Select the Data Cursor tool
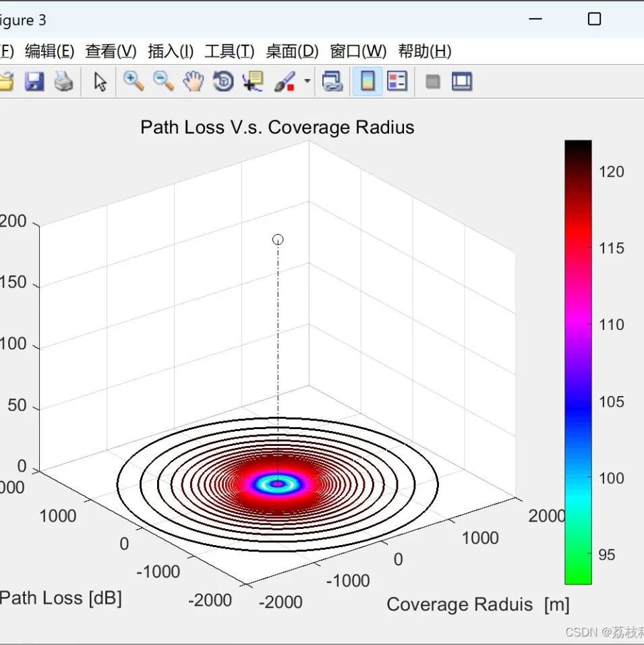Image resolution: width=644 pixels, height=645 pixels. tap(253, 81)
